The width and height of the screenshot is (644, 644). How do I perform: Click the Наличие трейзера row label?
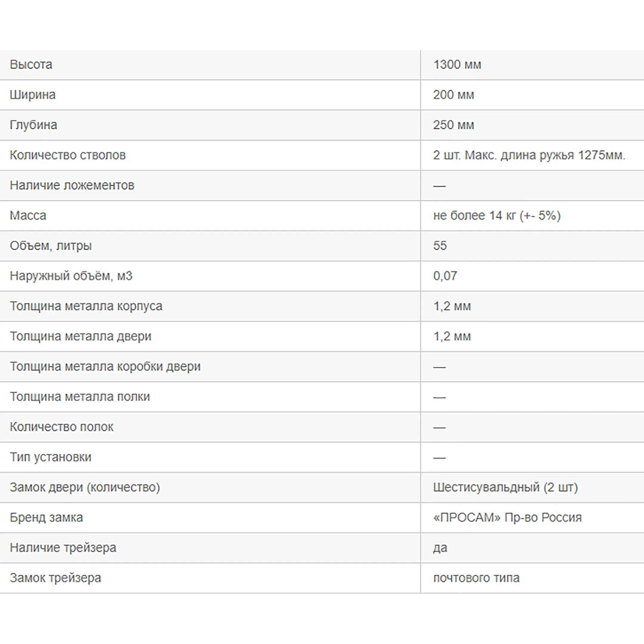point(63,548)
